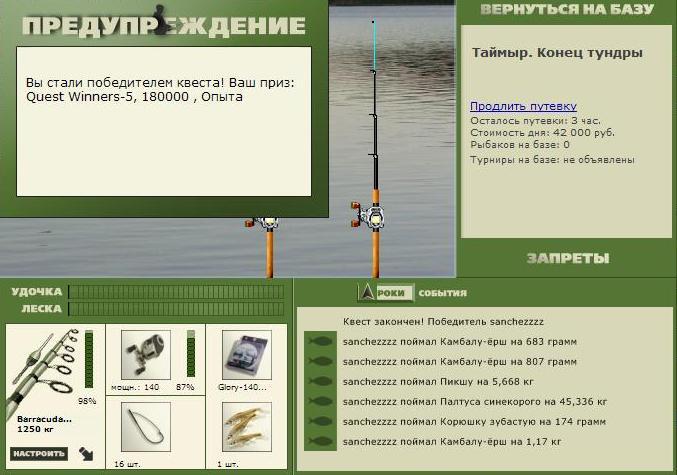The height and width of the screenshot is (475, 677).
Task: Click 'Рыбаков на базе: 0' text
Action: coord(520,145)
